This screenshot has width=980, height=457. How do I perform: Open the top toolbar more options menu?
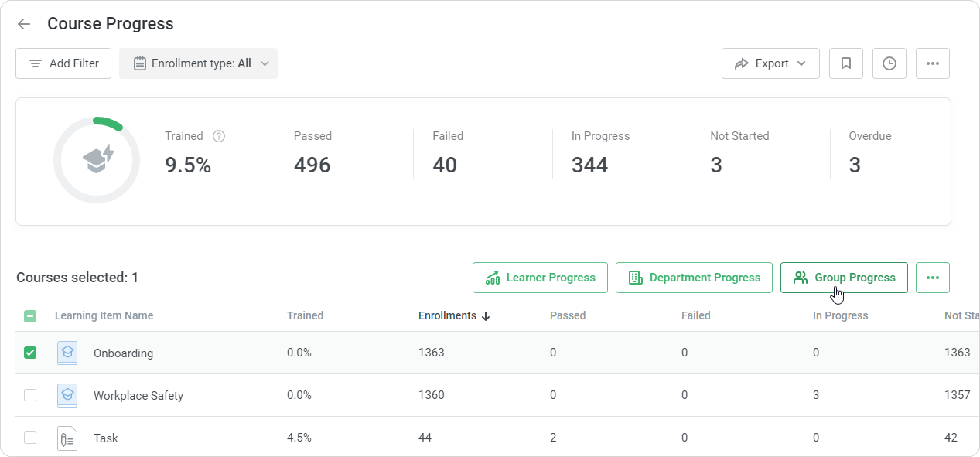932,63
